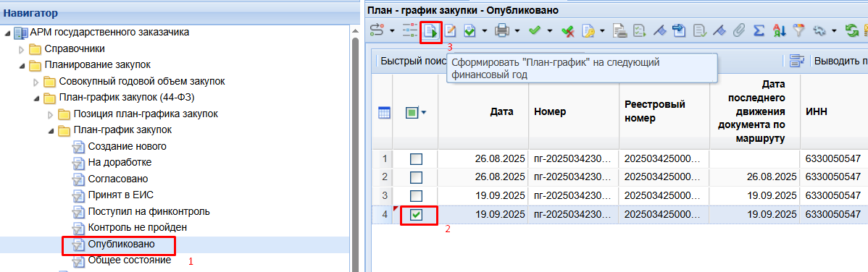Viewport: 868px width, 272px height.
Task: Check the checkbox in row 2
Action: [416, 177]
